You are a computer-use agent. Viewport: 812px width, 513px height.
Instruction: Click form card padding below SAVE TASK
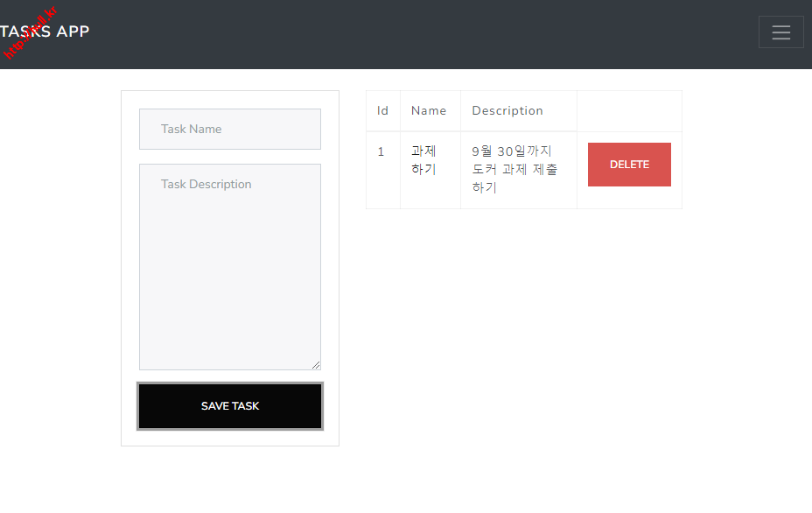point(229,438)
